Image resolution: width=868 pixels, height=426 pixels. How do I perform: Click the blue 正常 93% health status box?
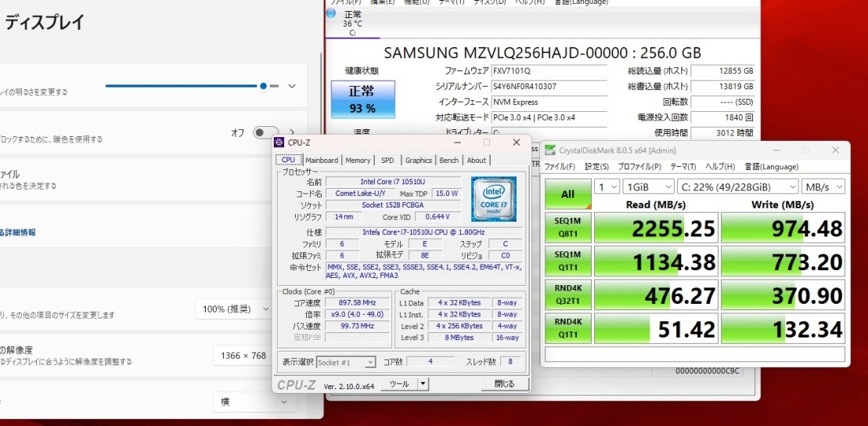[x=362, y=99]
